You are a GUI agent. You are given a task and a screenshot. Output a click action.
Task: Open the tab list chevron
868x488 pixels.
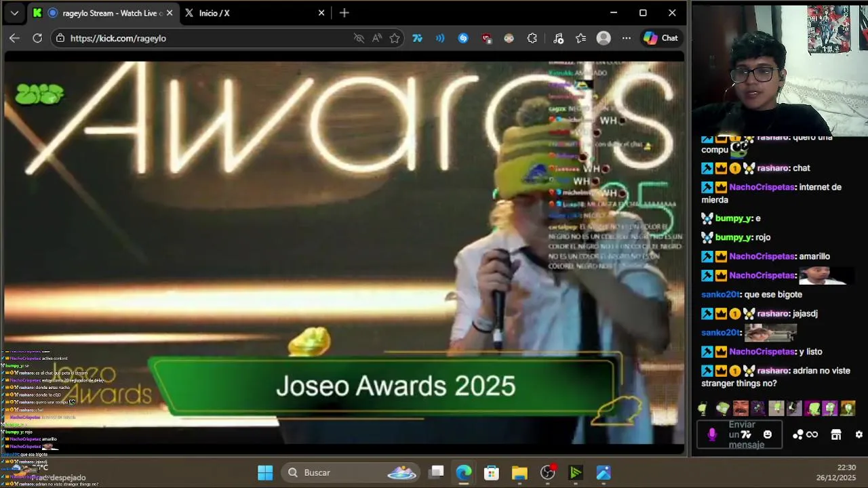(14, 13)
